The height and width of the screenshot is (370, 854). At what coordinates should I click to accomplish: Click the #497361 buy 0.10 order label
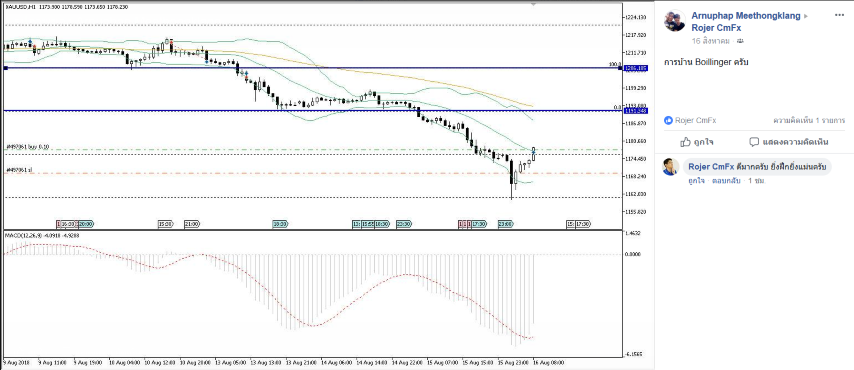pos(27,147)
